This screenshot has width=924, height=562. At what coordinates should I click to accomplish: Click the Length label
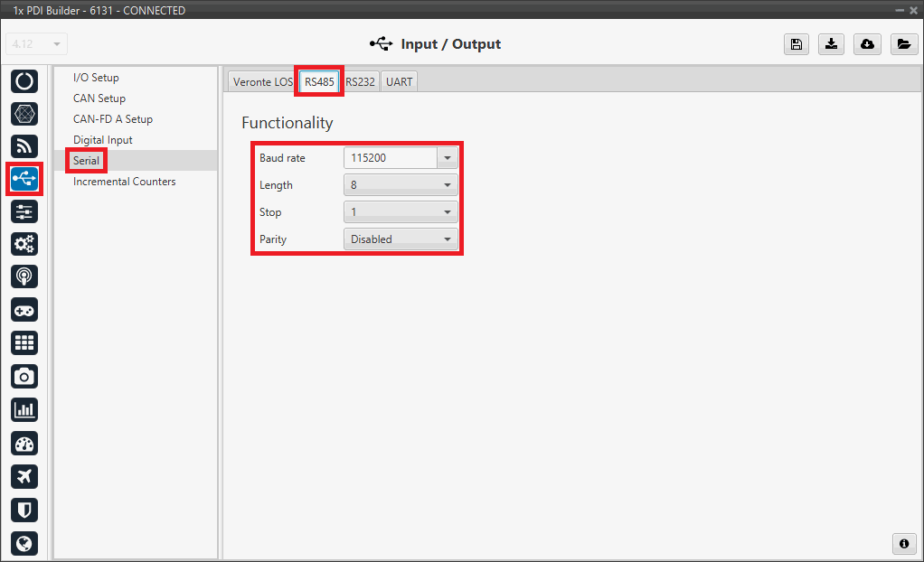click(276, 185)
